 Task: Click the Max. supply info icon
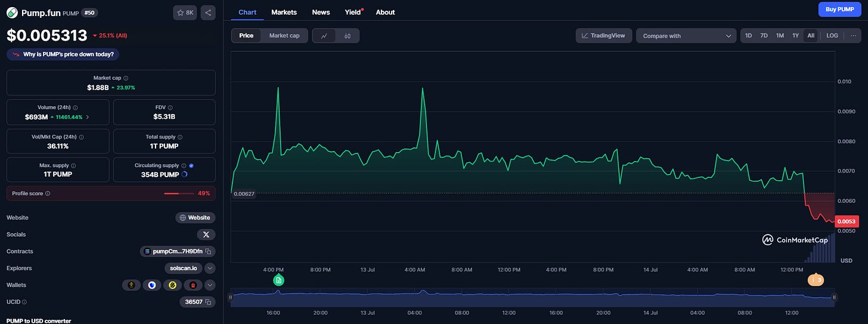coord(73,165)
